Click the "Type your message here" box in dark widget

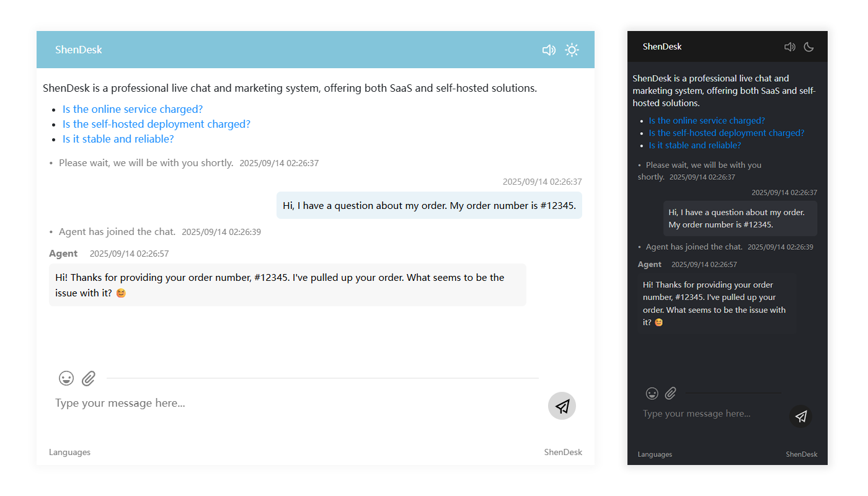click(707, 414)
